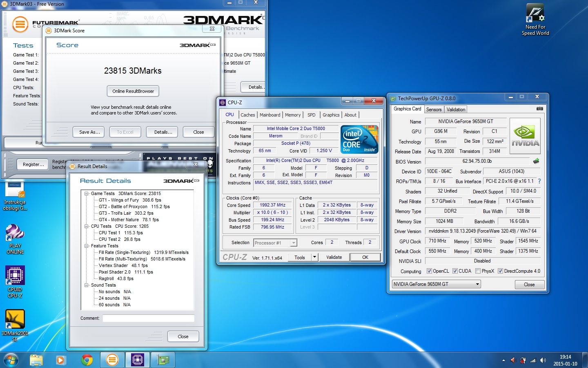Collapse the Sound Tests tree node

click(x=87, y=285)
